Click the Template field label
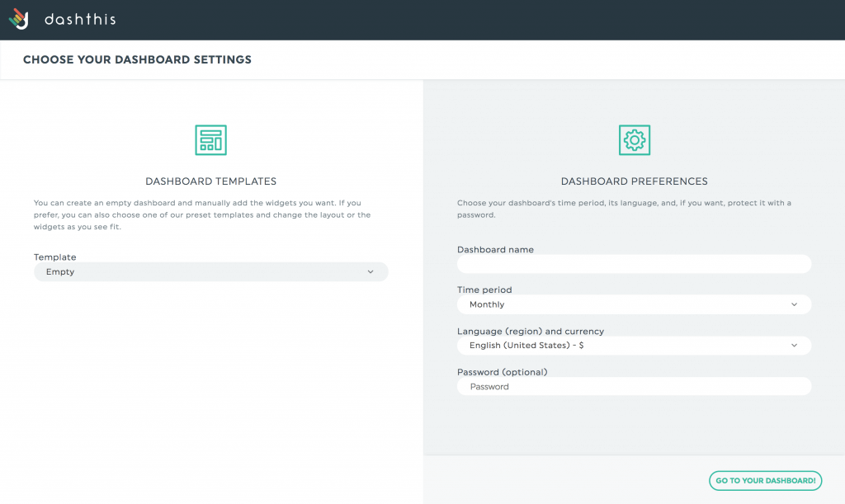This screenshot has width=845, height=504. pos(55,257)
